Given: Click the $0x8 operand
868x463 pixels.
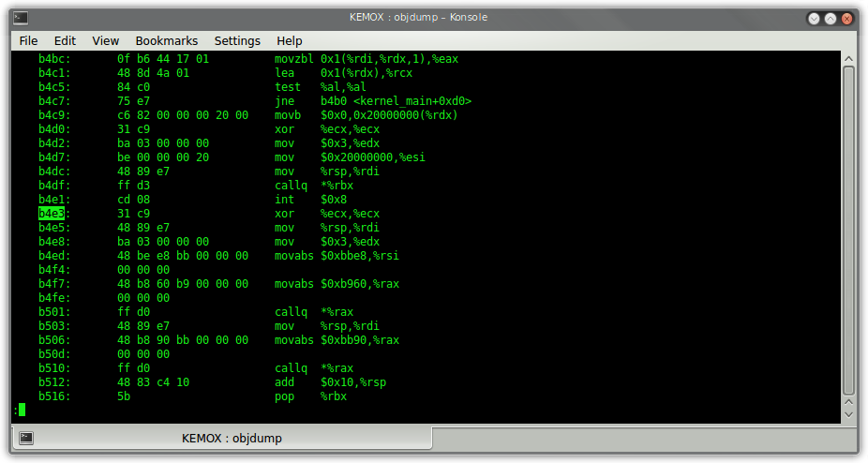Looking at the screenshot, I should (334, 200).
